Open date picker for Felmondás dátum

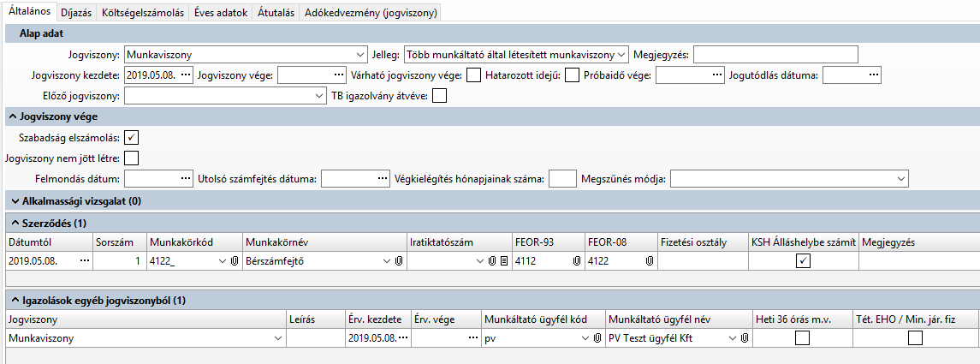pyautogui.click(x=185, y=179)
